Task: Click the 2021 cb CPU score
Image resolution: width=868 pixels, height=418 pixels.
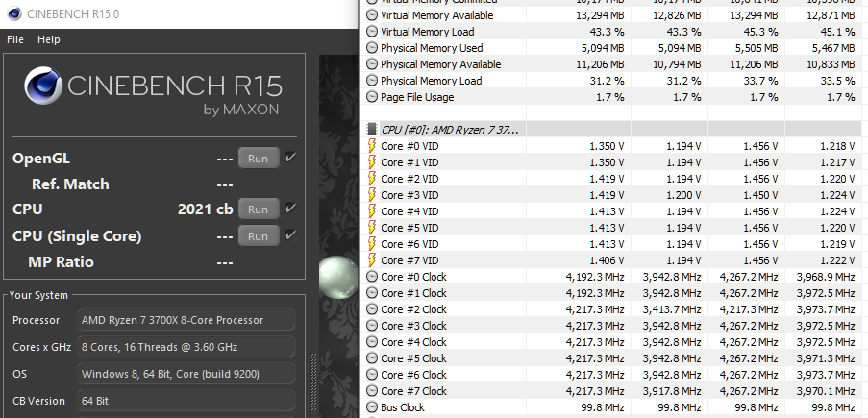Action: [205, 209]
